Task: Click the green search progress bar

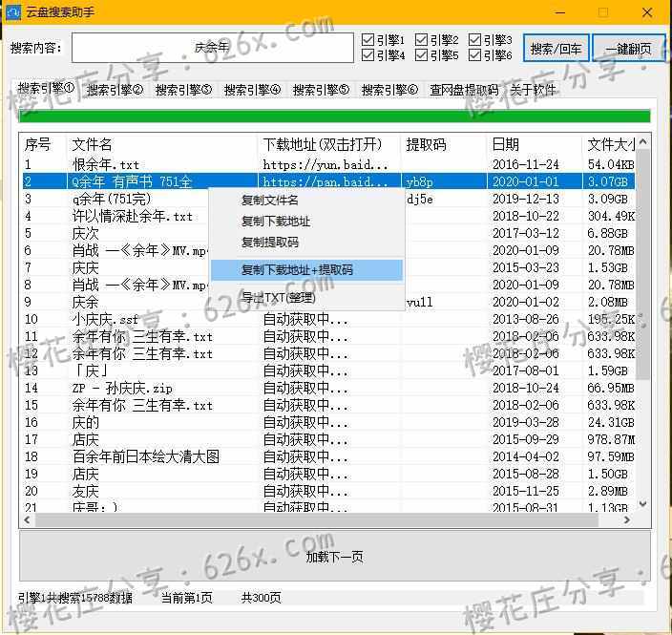Action: tap(335, 116)
